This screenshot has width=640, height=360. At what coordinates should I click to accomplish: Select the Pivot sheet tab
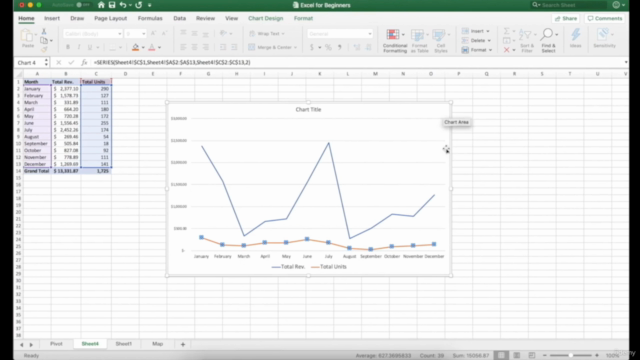56,344
